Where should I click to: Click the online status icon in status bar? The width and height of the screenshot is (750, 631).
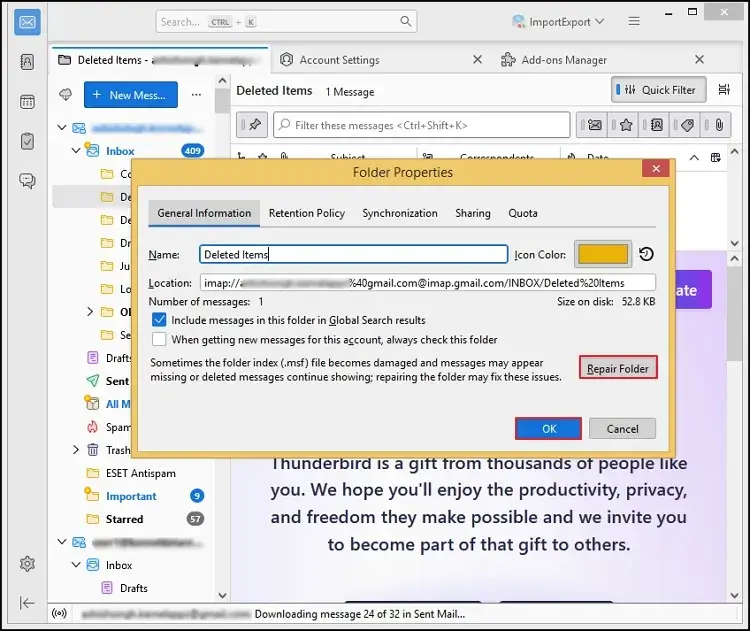[59, 613]
